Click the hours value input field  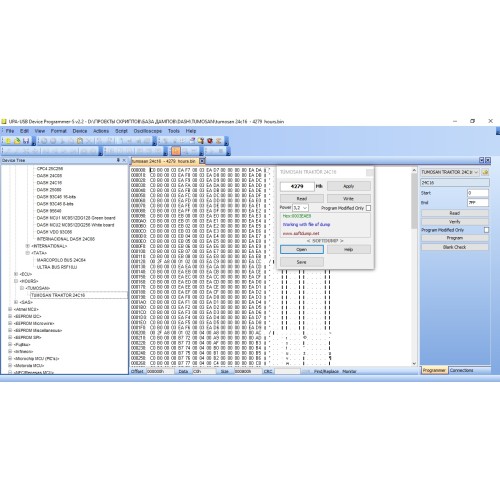(297, 186)
